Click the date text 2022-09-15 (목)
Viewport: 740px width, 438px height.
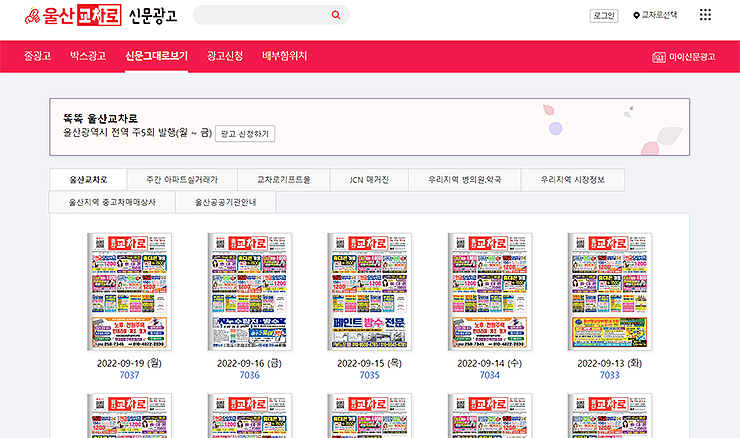click(370, 363)
